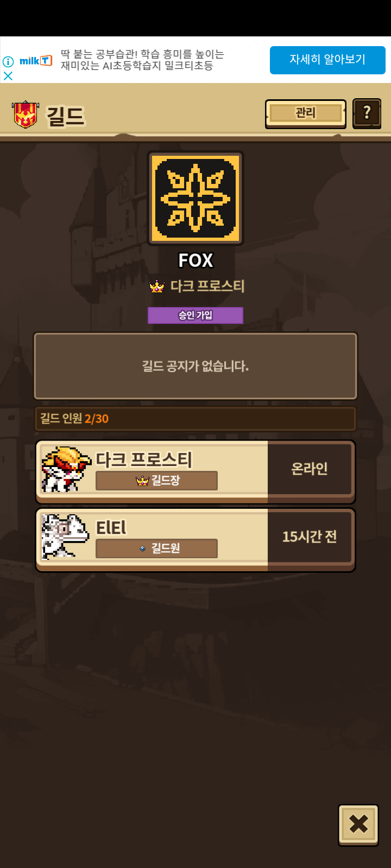Open ad info icon next to milkT
This screenshot has width=391, height=868.
[x=8, y=61]
